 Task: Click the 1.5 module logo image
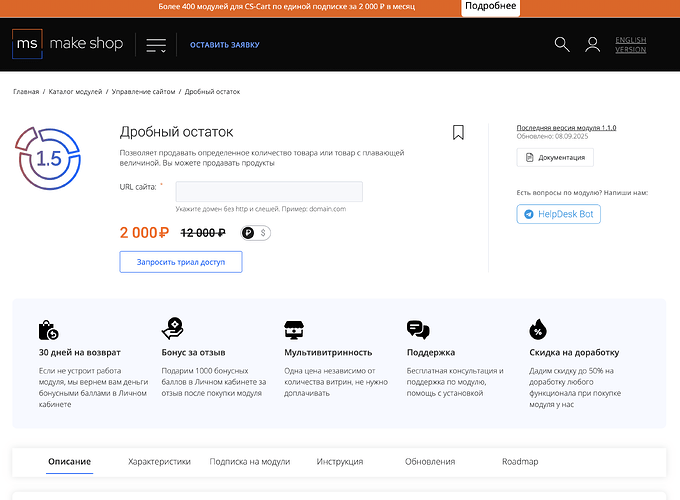coord(48,158)
